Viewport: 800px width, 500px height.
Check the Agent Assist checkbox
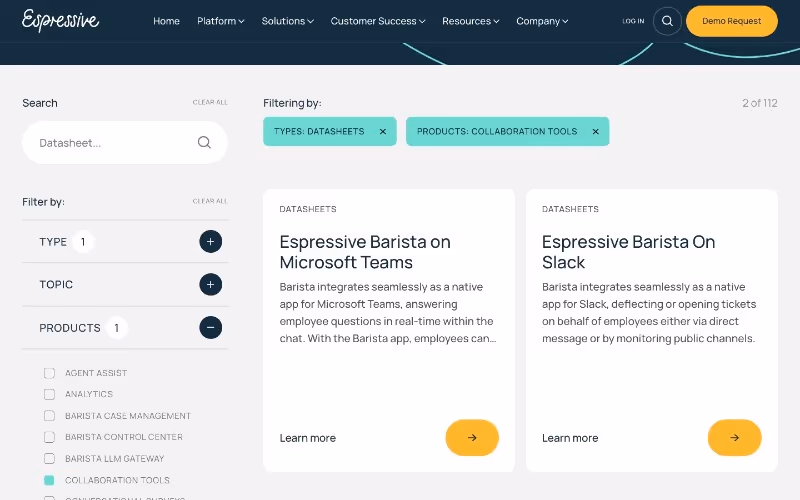(x=49, y=373)
